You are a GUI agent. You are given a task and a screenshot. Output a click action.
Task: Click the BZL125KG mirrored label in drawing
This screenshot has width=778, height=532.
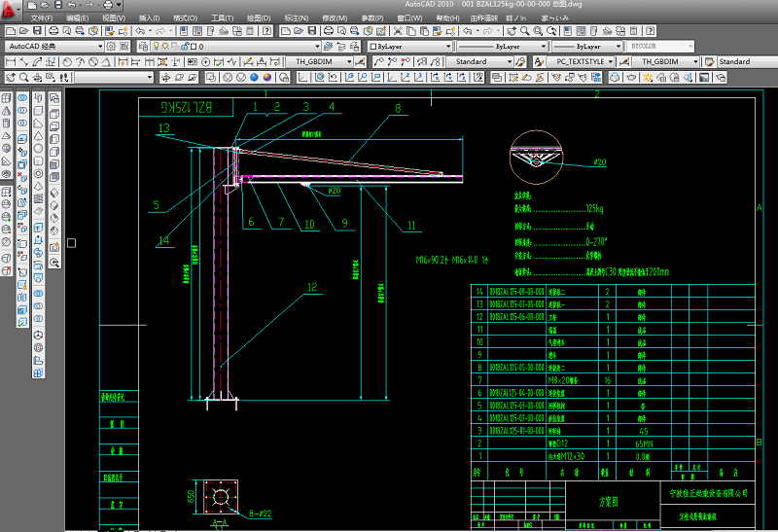(186, 107)
